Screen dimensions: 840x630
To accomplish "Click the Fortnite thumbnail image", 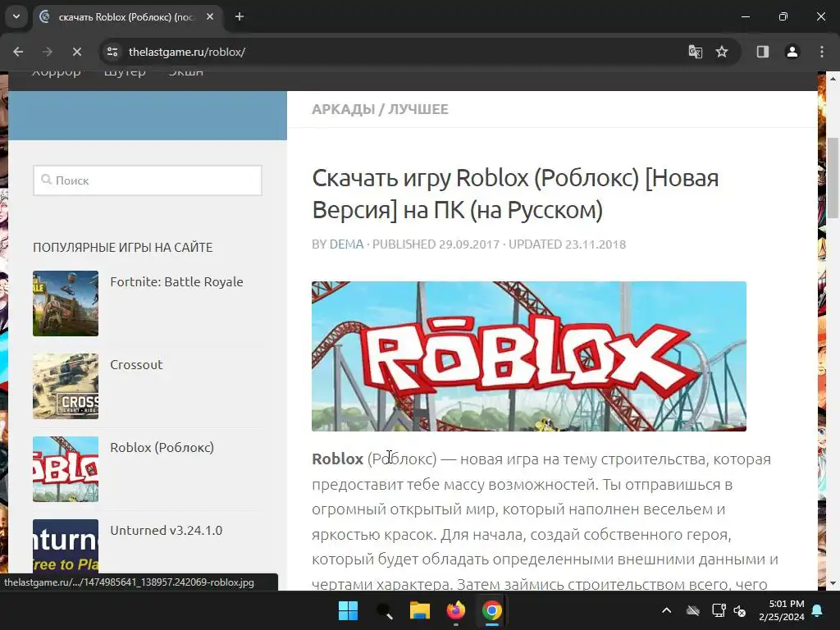I will click(66, 304).
